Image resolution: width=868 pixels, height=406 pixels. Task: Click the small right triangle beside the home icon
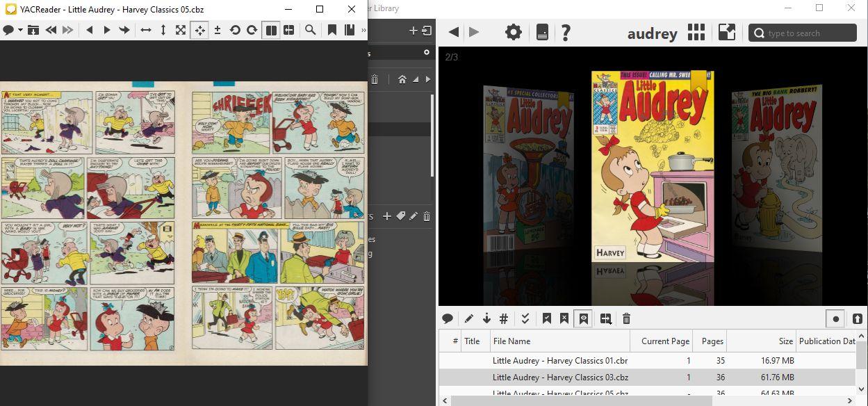pyautogui.click(x=427, y=79)
